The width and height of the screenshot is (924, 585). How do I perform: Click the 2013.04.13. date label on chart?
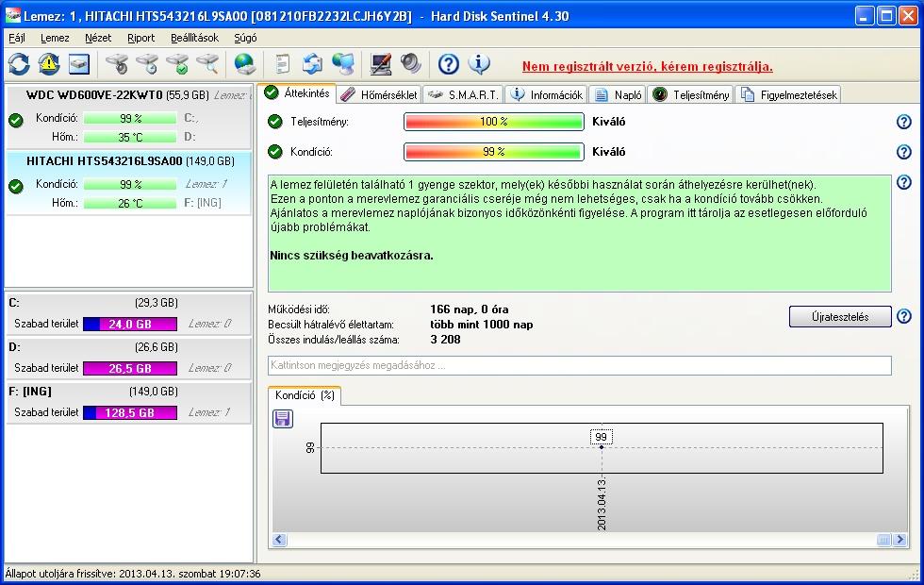click(602, 505)
